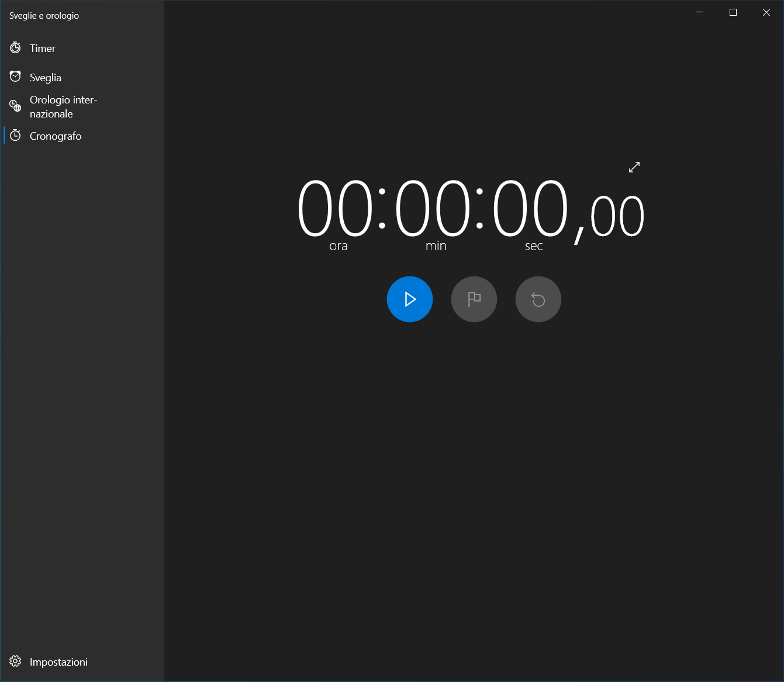This screenshot has height=682, width=784.
Task: Click the stopwatch icon beside Cronografo
Action: coord(15,136)
